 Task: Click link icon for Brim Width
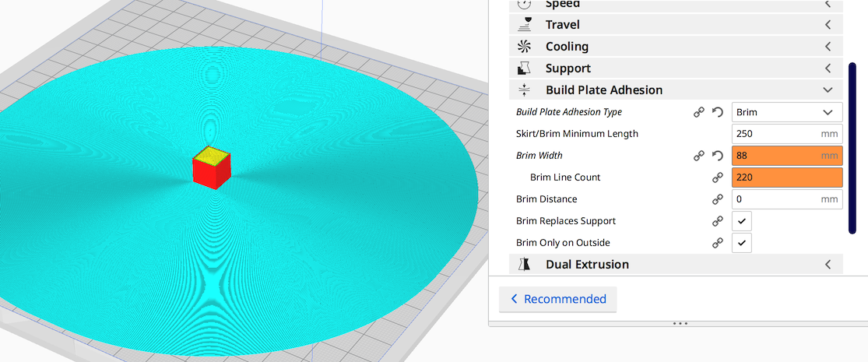tap(699, 156)
